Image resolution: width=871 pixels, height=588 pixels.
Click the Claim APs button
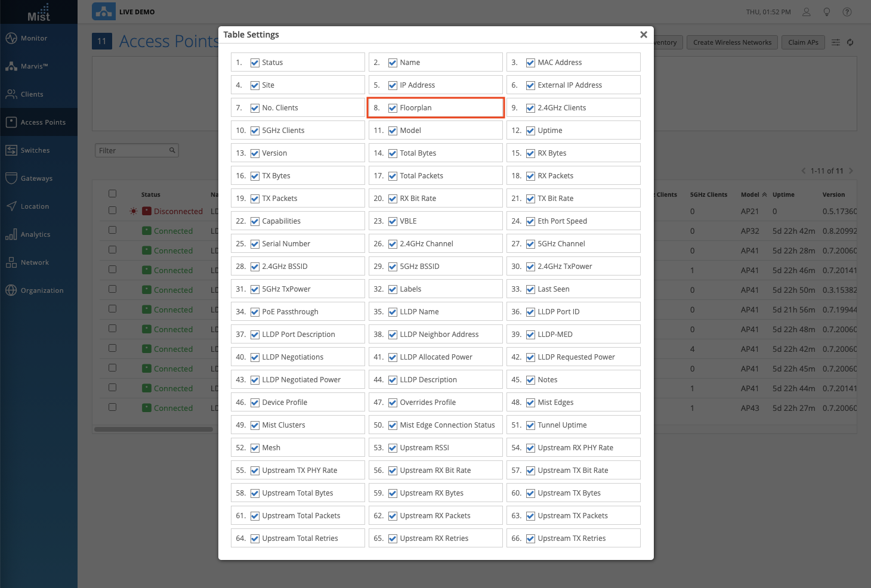click(x=803, y=42)
